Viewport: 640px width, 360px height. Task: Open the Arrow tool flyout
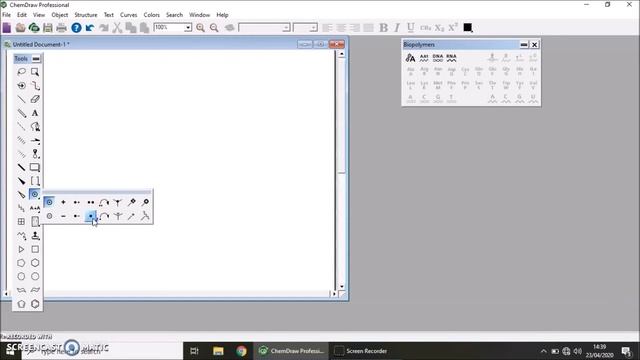tap(35, 140)
